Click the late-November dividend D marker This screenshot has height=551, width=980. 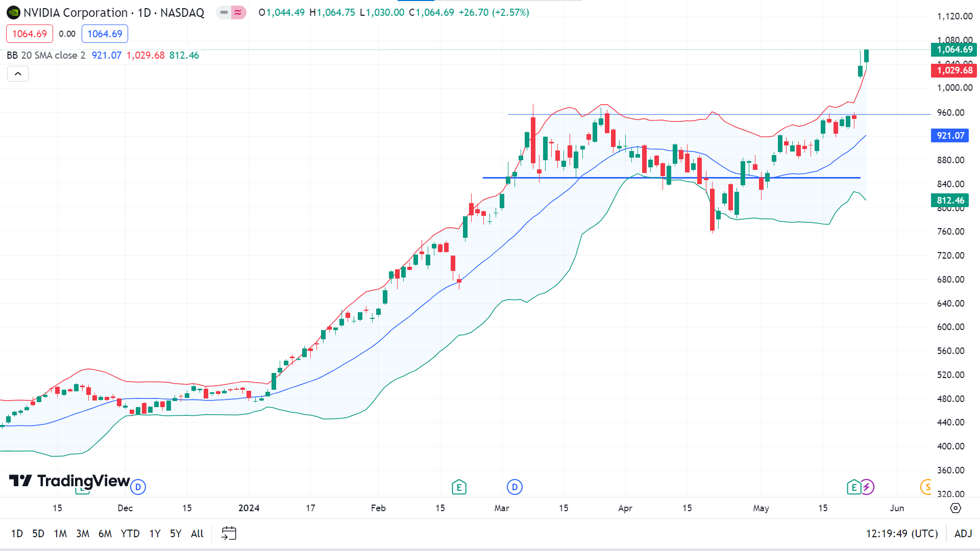pyautogui.click(x=138, y=487)
